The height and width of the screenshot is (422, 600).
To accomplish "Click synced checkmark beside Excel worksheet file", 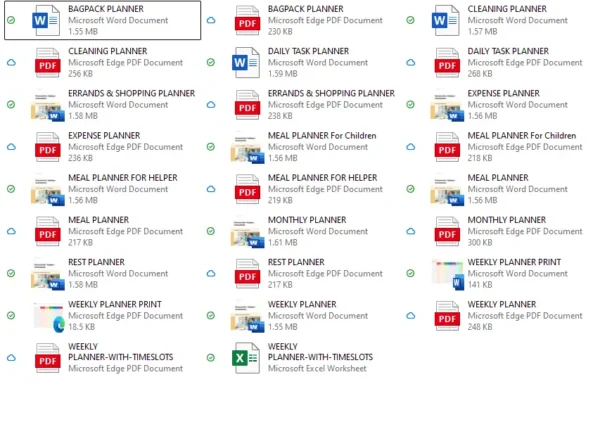I will pos(211,358).
